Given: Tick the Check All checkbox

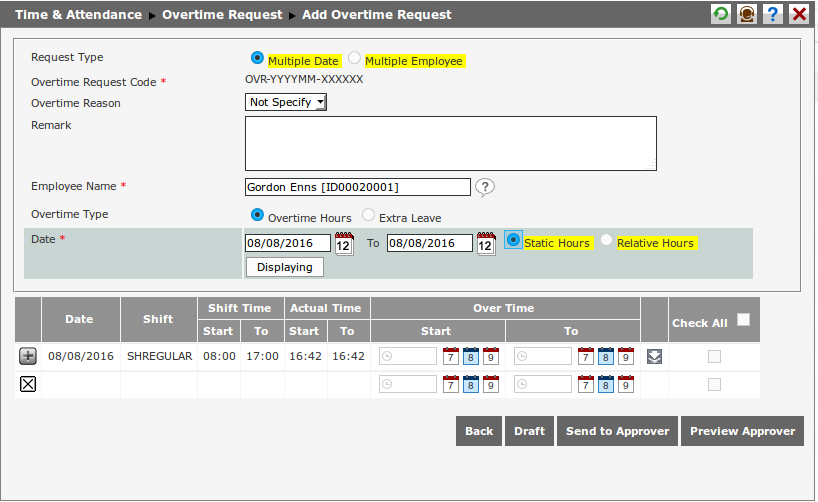Looking at the screenshot, I should 743,319.
